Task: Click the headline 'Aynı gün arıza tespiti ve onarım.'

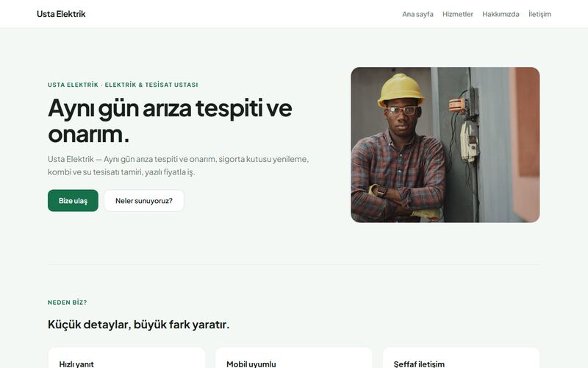Action: click(170, 121)
